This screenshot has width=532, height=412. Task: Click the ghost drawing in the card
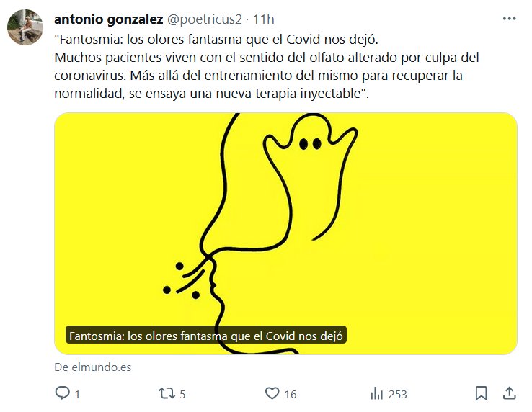pyautogui.click(x=311, y=176)
